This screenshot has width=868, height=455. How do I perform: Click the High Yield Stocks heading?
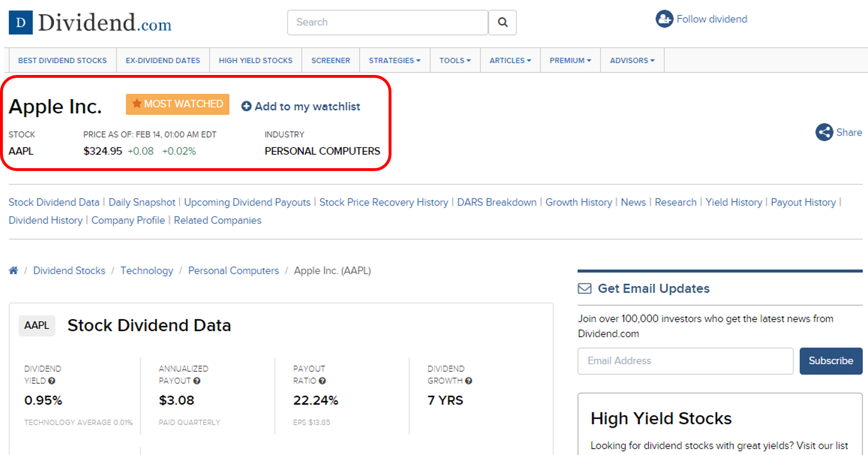(x=661, y=418)
